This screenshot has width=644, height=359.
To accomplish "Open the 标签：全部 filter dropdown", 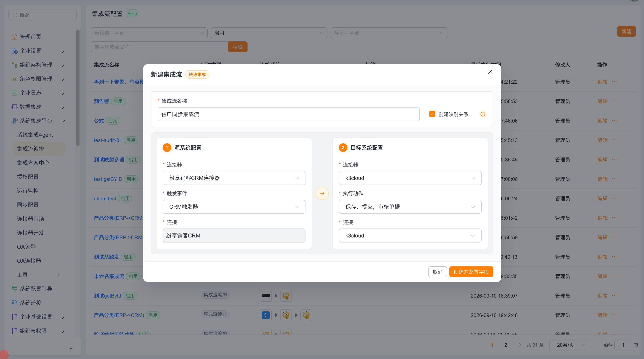I will point(389,33).
